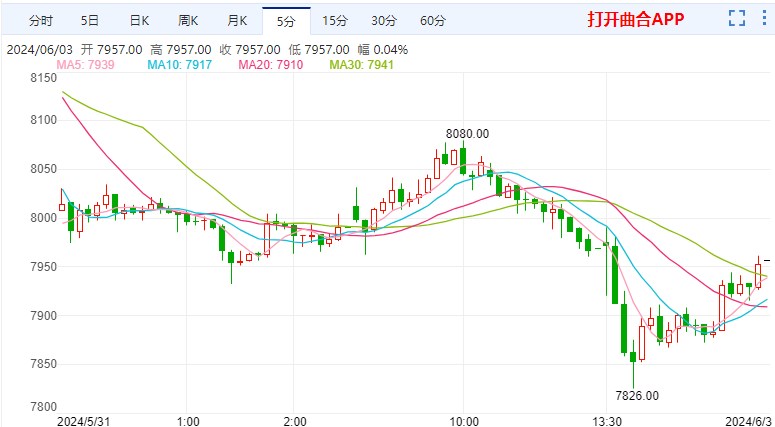Click the 高 7957.00 high value

click(x=181, y=49)
